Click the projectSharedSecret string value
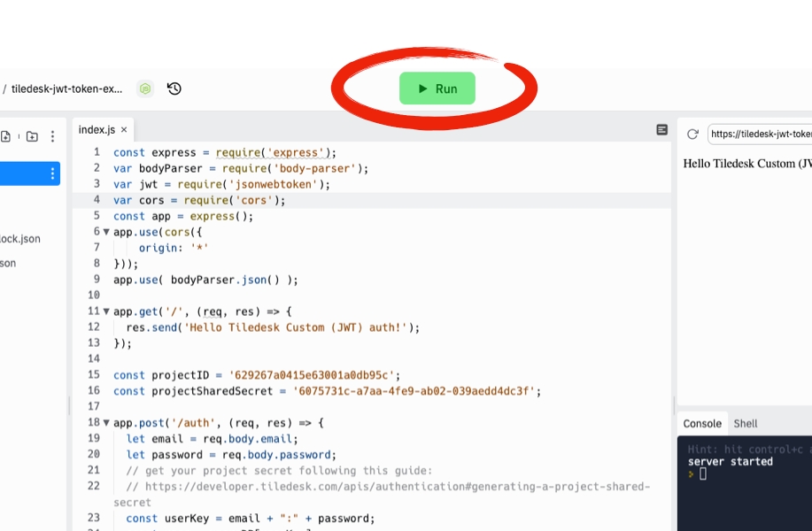 coord(414,391)
